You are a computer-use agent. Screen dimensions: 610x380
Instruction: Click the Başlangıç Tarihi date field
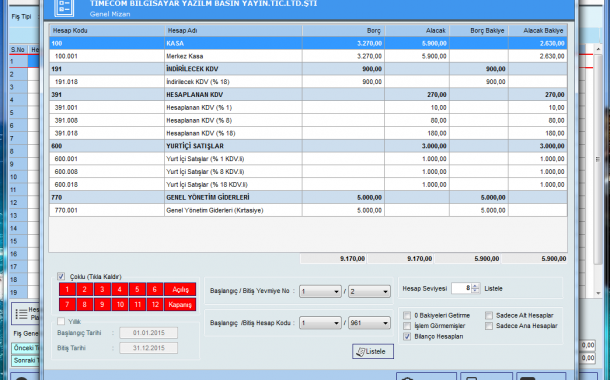point(149,333)
